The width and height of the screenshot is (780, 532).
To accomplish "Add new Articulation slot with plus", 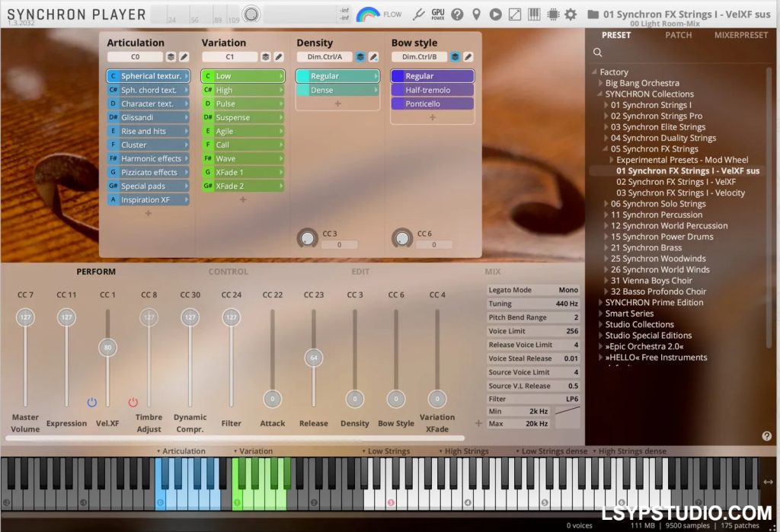I will pyautogui.click(x=148, y=213).
